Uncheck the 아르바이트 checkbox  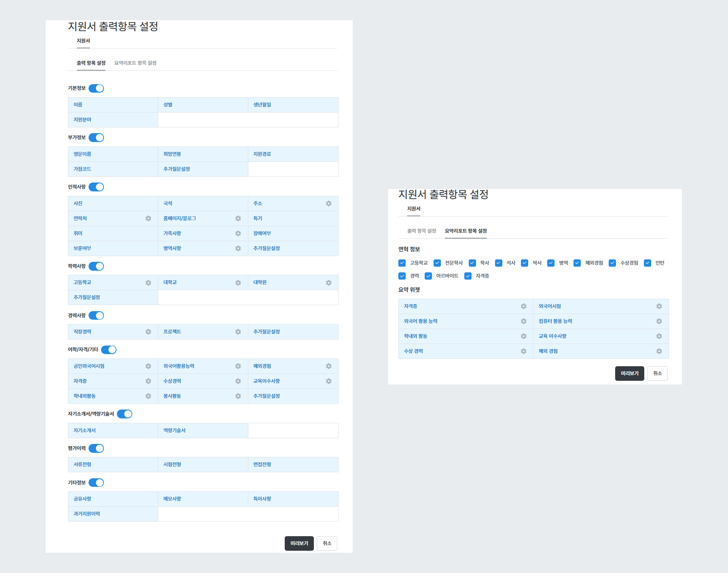coord(428,276)
